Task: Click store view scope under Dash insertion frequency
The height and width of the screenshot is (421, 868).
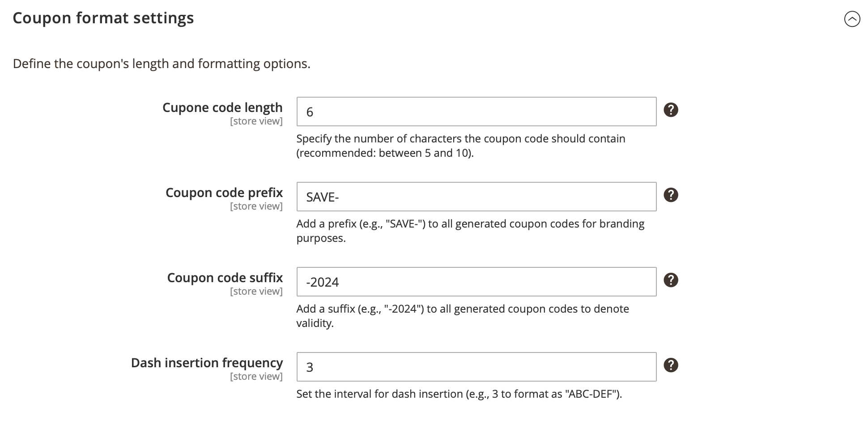Action: click(x=256, y=376)
